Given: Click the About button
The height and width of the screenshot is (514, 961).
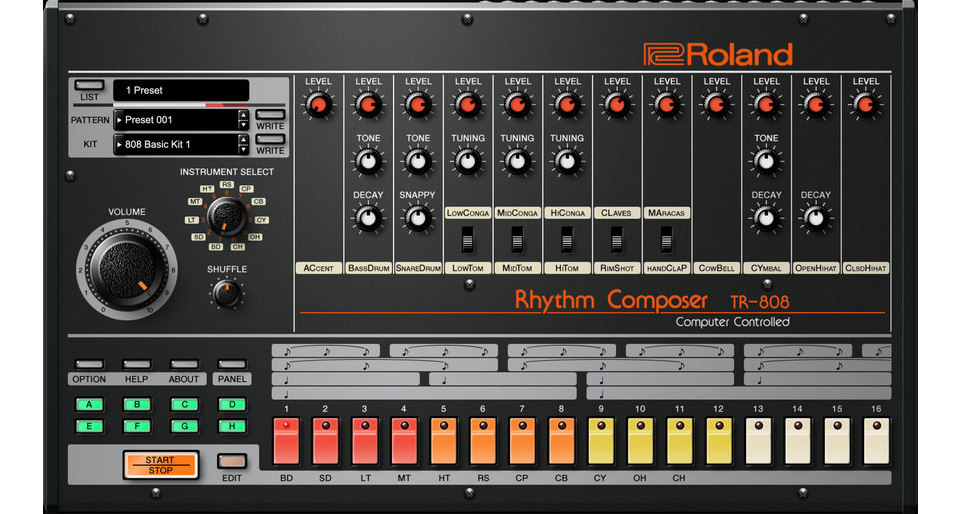Looking at the screenshot, I should click(x=184, y=365).
